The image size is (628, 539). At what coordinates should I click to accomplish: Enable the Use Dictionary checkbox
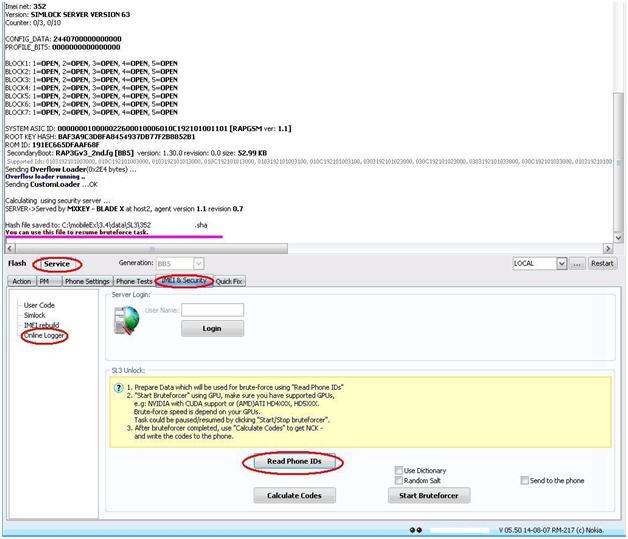(x=399, y=470)
